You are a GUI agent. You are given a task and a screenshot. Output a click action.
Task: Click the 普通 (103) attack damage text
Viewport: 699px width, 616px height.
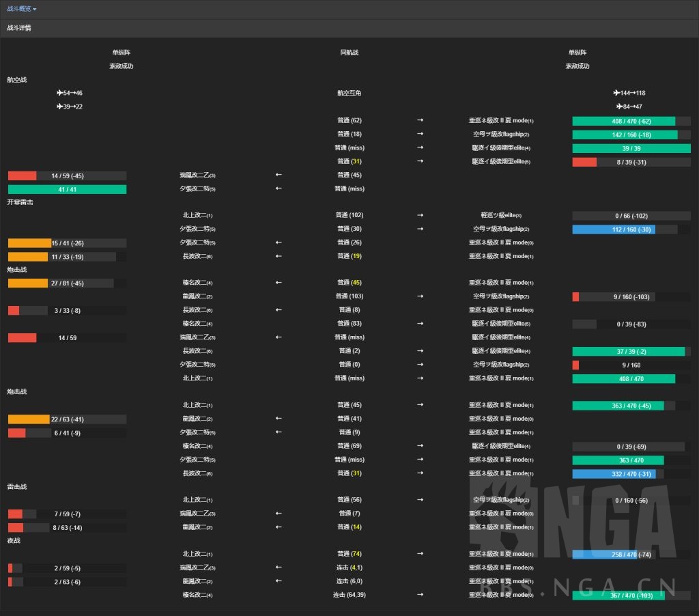(349, 296)
